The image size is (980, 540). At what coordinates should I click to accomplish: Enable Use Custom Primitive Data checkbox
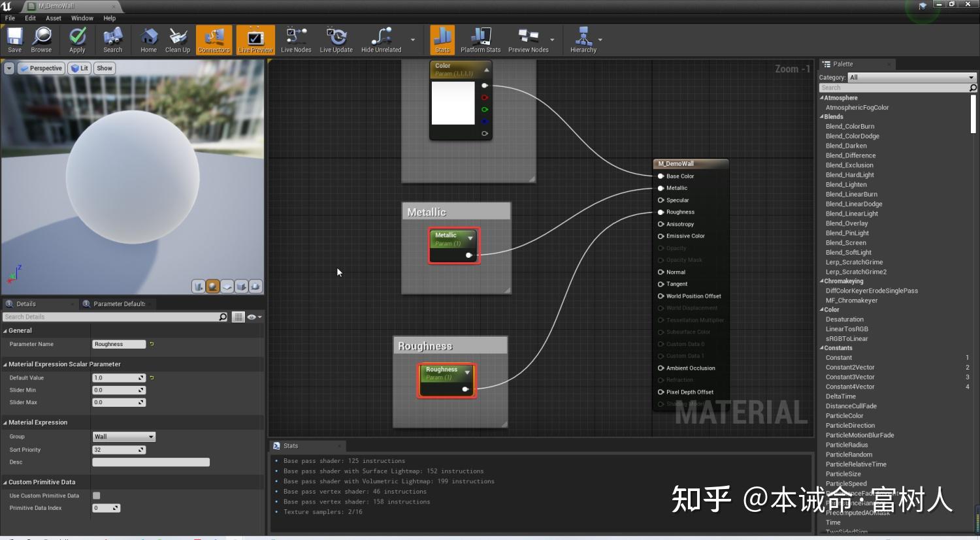(x=96, y=495)
